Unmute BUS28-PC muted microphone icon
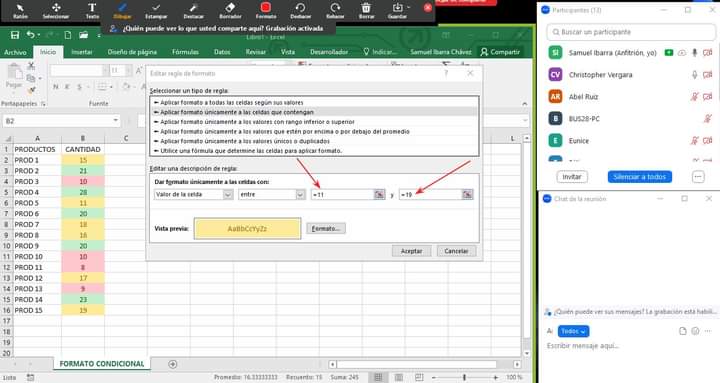Viewport: 720px width, 383px height. click(708, 118)
